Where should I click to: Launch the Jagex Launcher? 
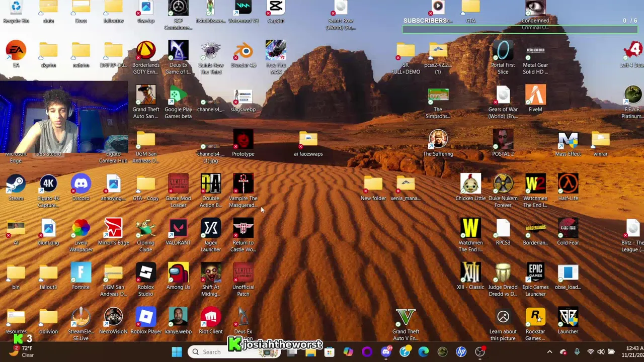(x=211, y=235)
